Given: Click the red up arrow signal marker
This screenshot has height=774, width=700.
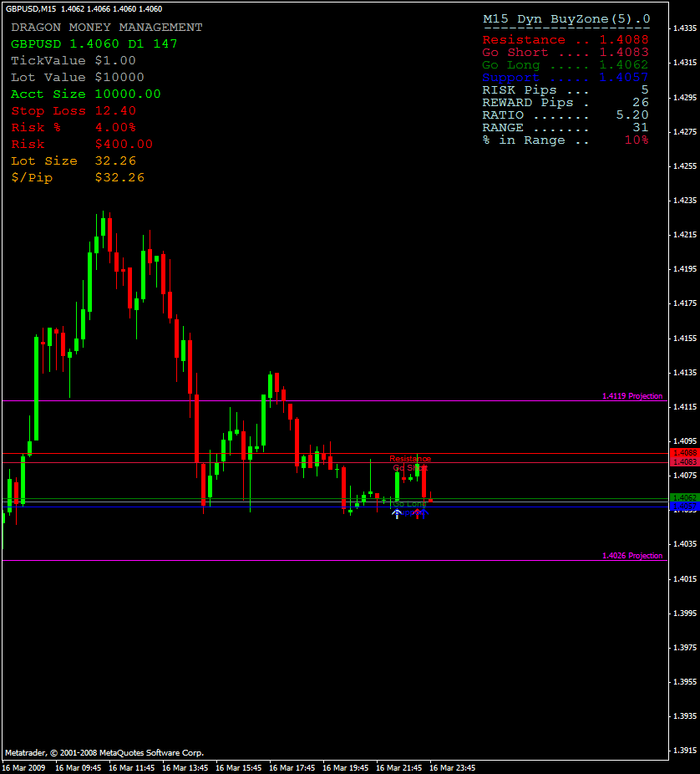Looking at the screenshot, I should click(418, 514).
